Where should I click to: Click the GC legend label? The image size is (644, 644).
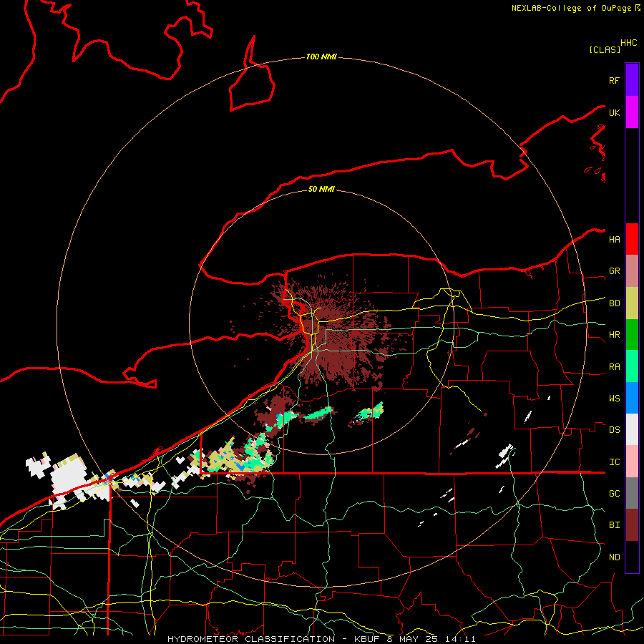tap(614, 493)
